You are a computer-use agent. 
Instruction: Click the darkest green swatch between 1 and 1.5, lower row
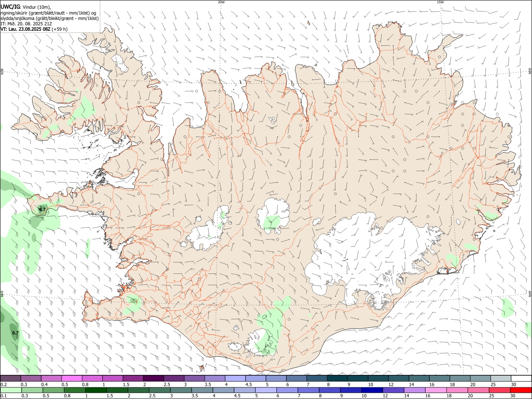[x=96, y=390]
